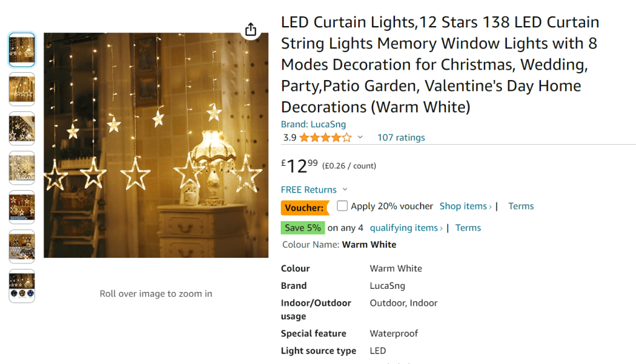636x364 pixels.
Task: Select the sixth product thumbnail
Action: [x=22, y=247]
